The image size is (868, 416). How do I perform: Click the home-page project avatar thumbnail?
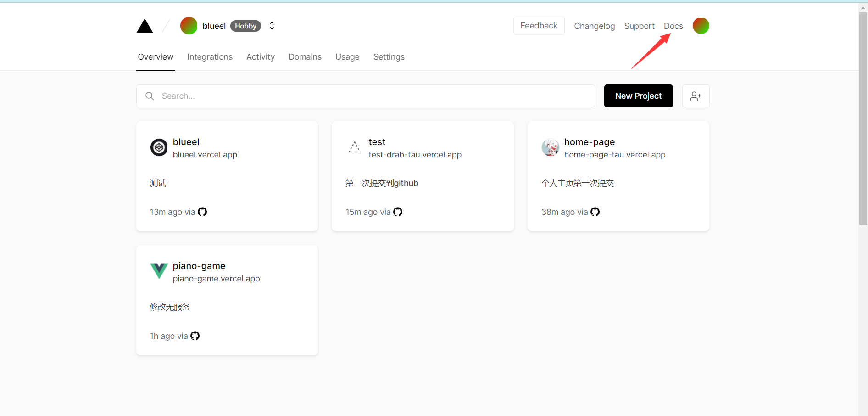coord(551,147)
